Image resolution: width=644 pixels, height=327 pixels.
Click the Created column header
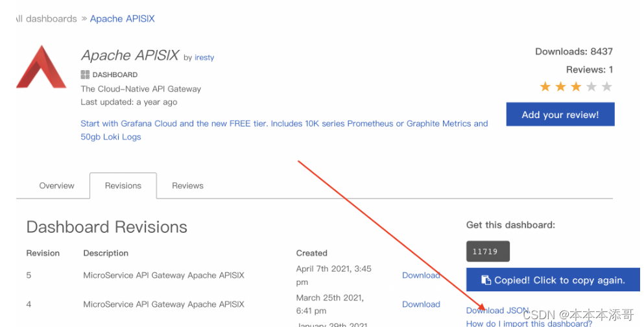click(x=312, y=253)
